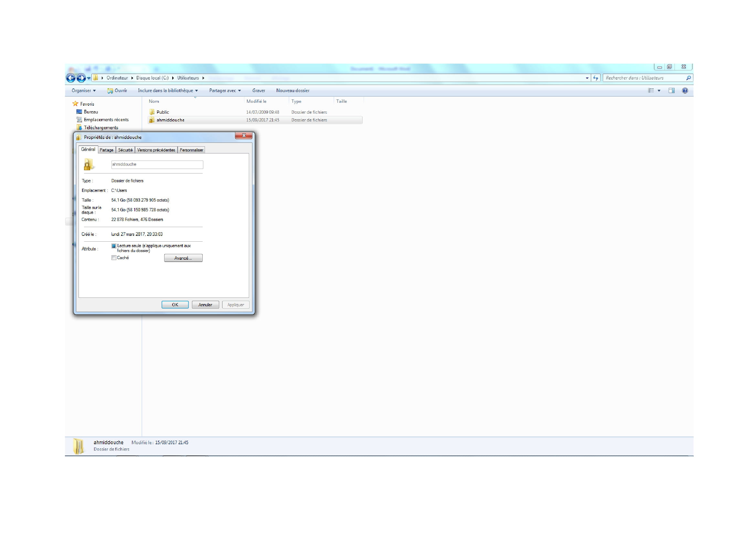This screenshot has width=756, height=534.
Task: Switch to the Personnaliser tab
Action: point(191,150)
